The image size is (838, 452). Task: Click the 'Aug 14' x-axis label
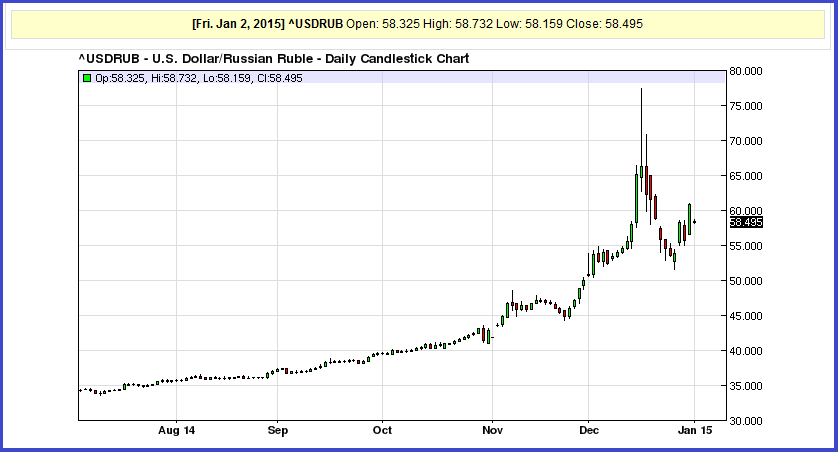[176, 430]
